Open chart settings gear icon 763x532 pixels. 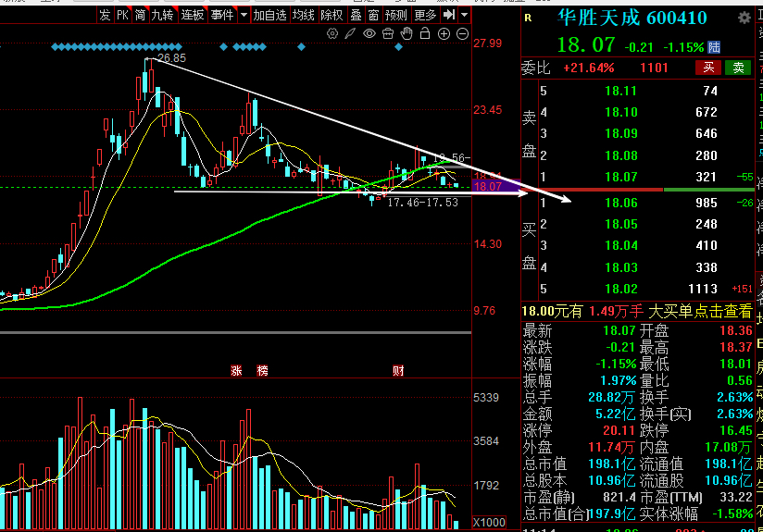click(332, 33)
